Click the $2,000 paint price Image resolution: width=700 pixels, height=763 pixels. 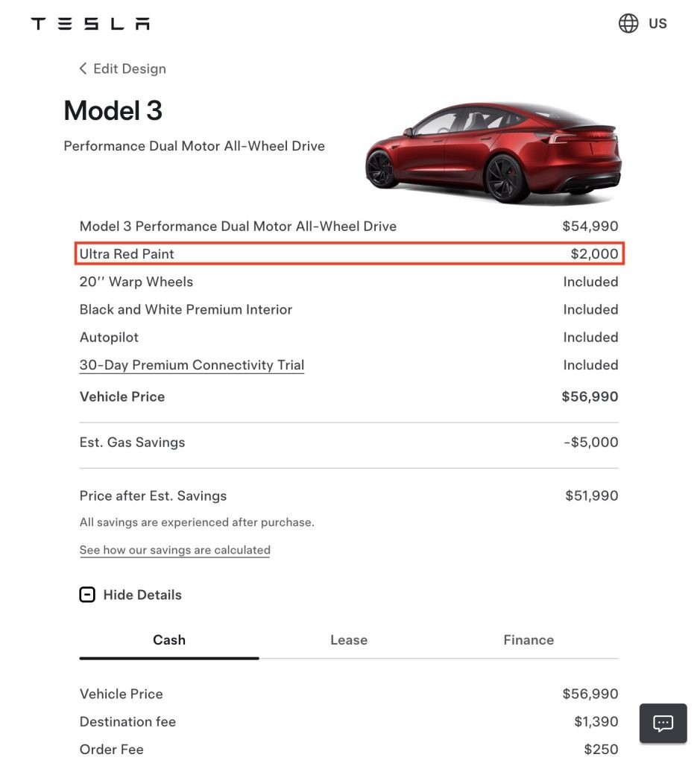point(594,254)
